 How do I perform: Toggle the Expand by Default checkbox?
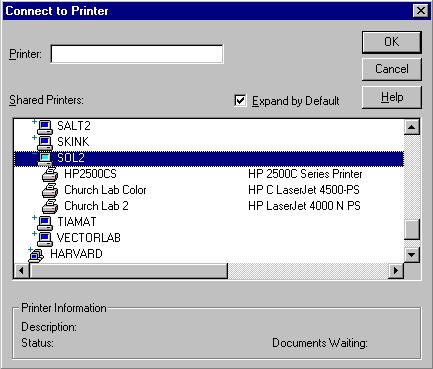(240, 101)
